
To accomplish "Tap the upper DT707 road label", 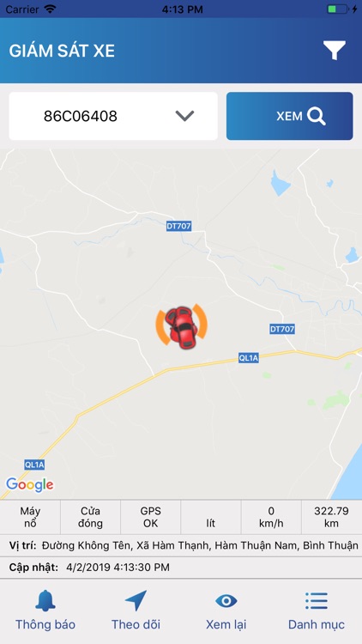I will (x=179, y=226).
